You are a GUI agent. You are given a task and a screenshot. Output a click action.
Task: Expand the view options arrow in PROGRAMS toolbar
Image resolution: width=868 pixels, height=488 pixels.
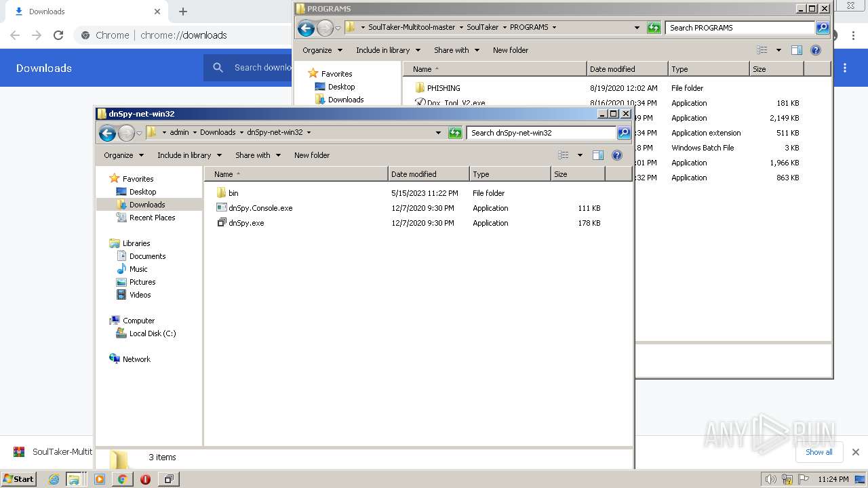(778, 50)
